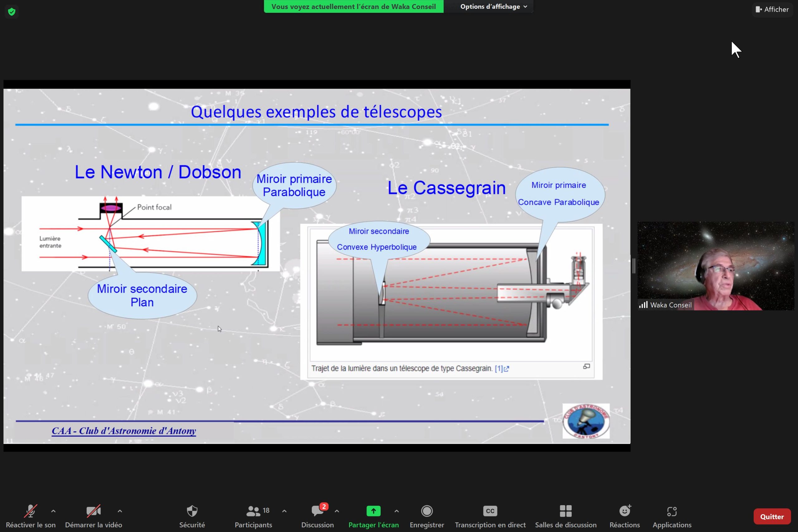Open the Sécurité shield menu
The width and height of the screenshot is (798, 532).
tap(192, 516)
